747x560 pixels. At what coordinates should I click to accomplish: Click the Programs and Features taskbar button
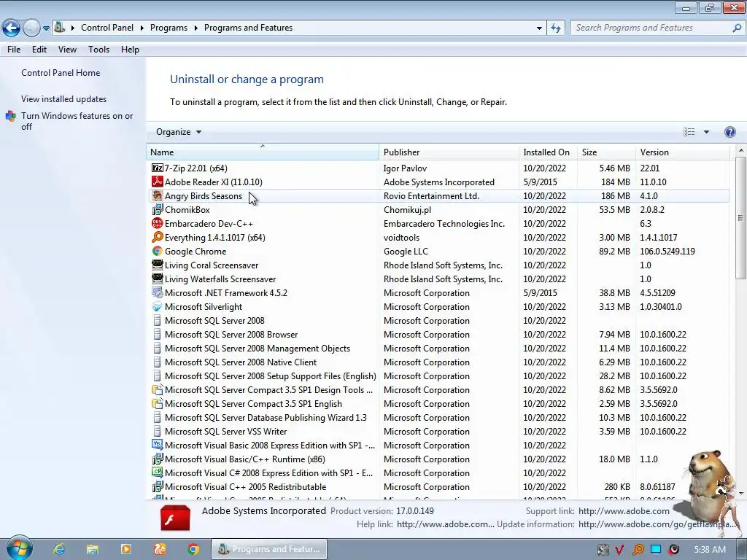[x=269, y=549]
